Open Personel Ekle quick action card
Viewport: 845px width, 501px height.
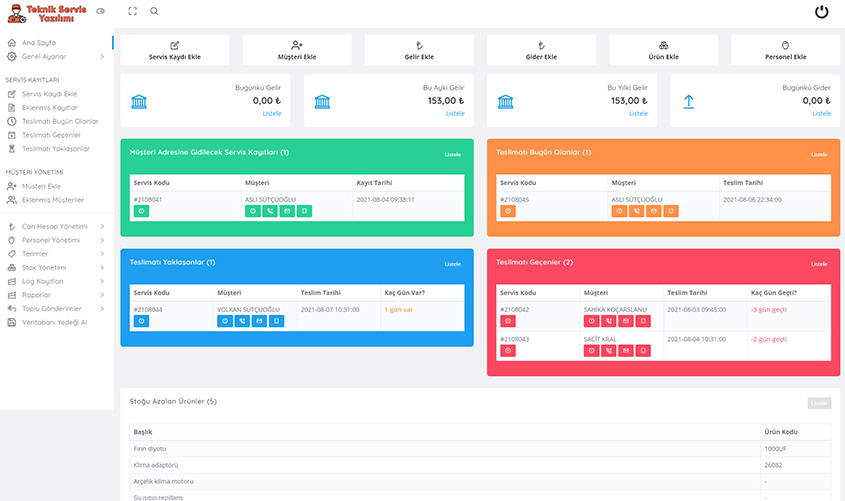coord(786,50)
